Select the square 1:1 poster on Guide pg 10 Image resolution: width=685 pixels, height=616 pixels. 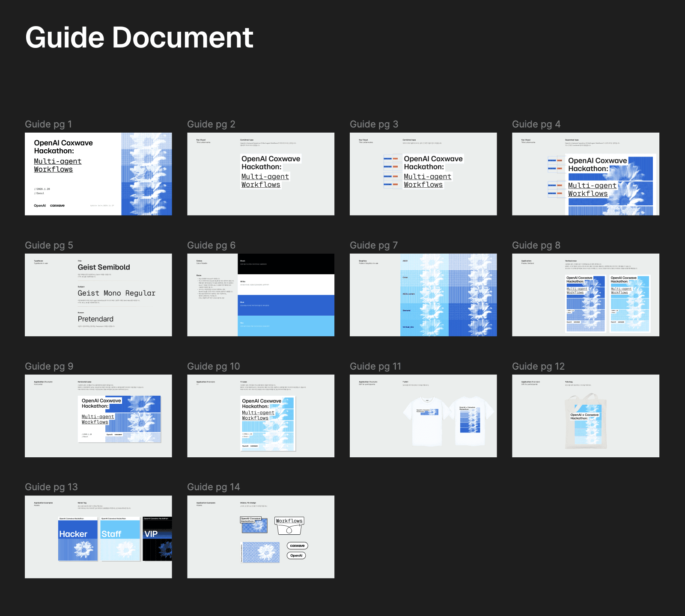[x=268, y=423]
